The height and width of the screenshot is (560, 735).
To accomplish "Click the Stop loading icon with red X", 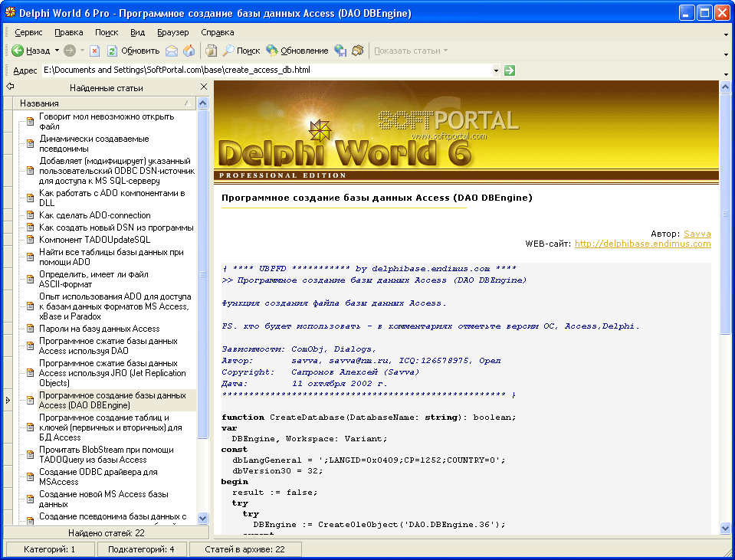I will (95, 51).
